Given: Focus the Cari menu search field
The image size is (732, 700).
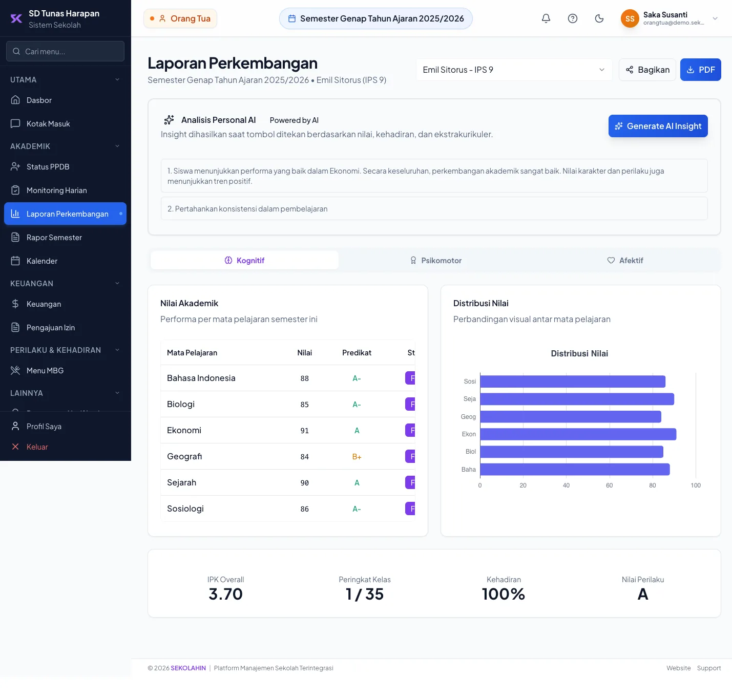Looking at the screenshot, I should [x=65, y=51].
